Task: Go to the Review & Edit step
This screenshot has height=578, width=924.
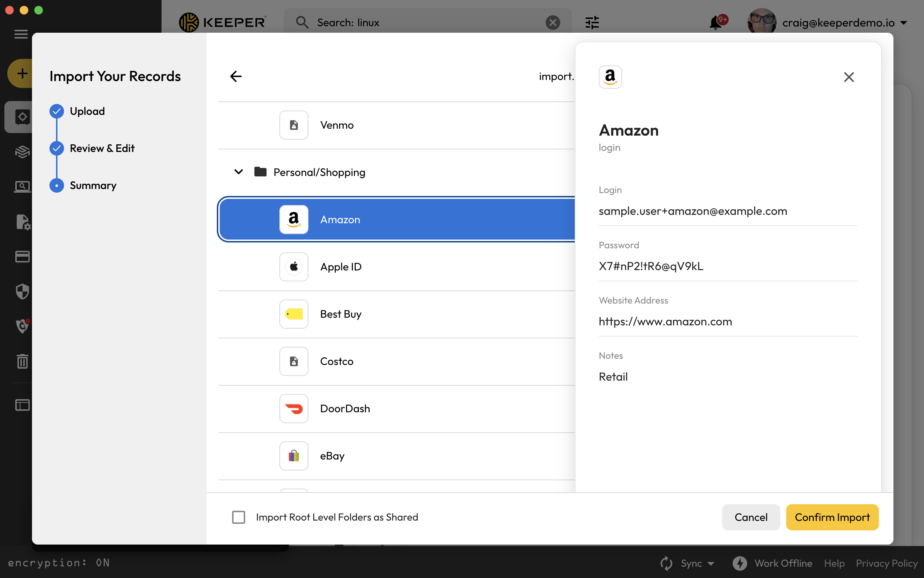Action: [x=102, y=148]
